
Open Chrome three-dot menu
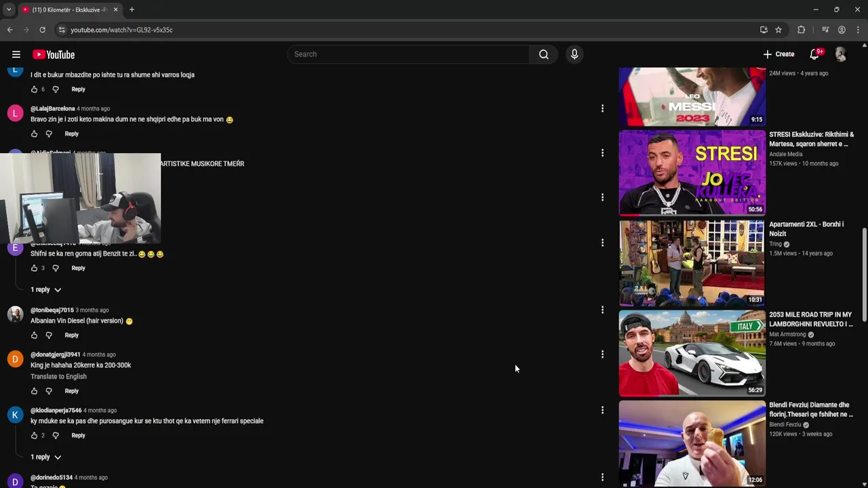[859, 30]
